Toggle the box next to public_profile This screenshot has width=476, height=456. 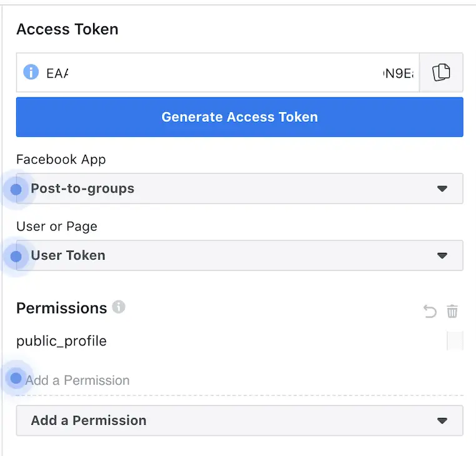coord(455,340)
